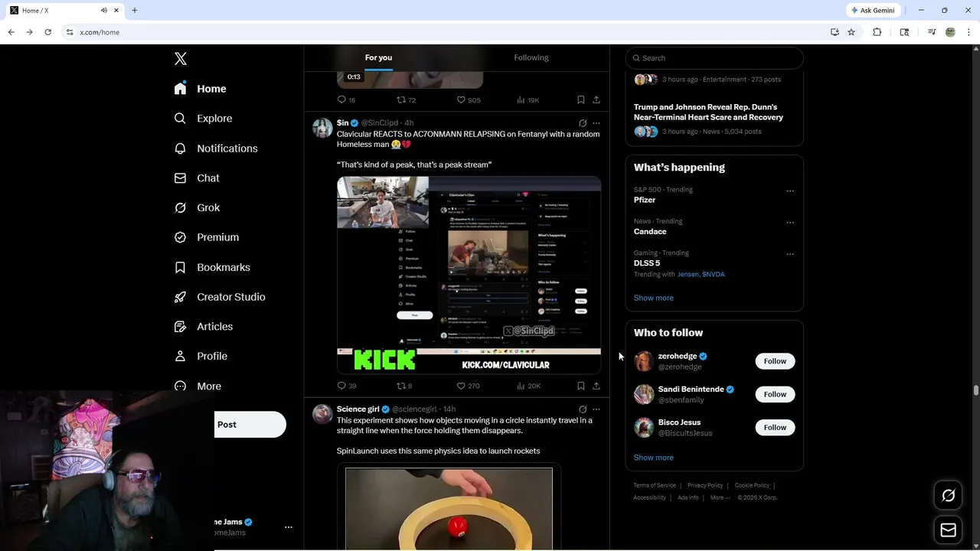The image size is (980, 551).
Task: Reload the page in Chrome
Action: point(47,32)
